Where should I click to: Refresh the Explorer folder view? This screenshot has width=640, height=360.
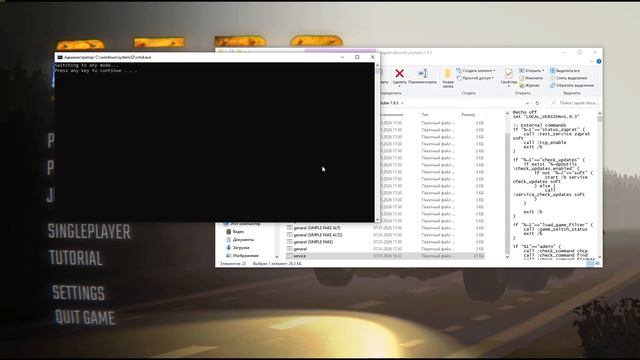[537, 103]
